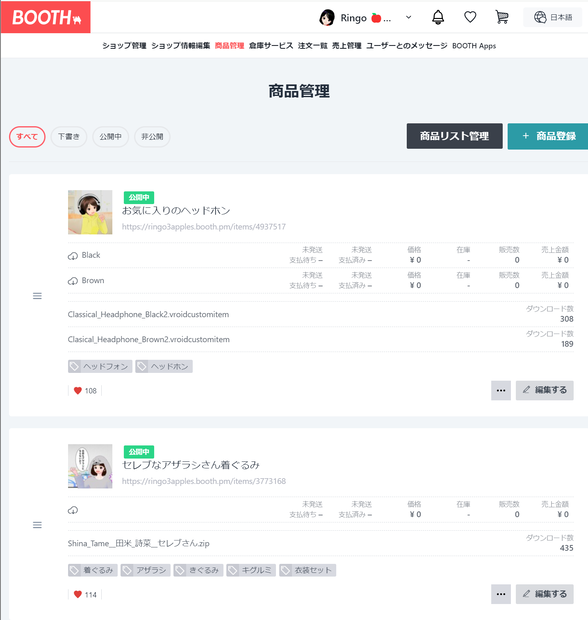
Task: Expand the account dropdown chevron
Action: (x=408, y=17)
